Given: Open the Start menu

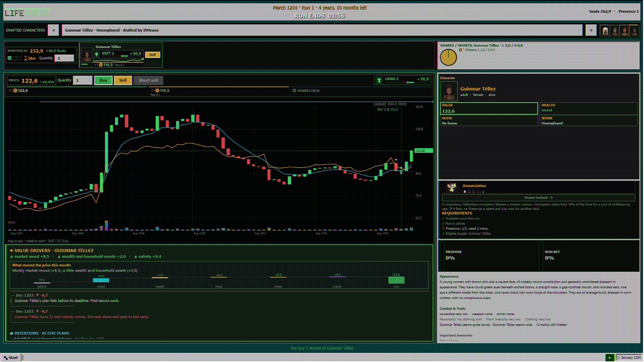Looking at the screenshot, I should tap(11, 358).
